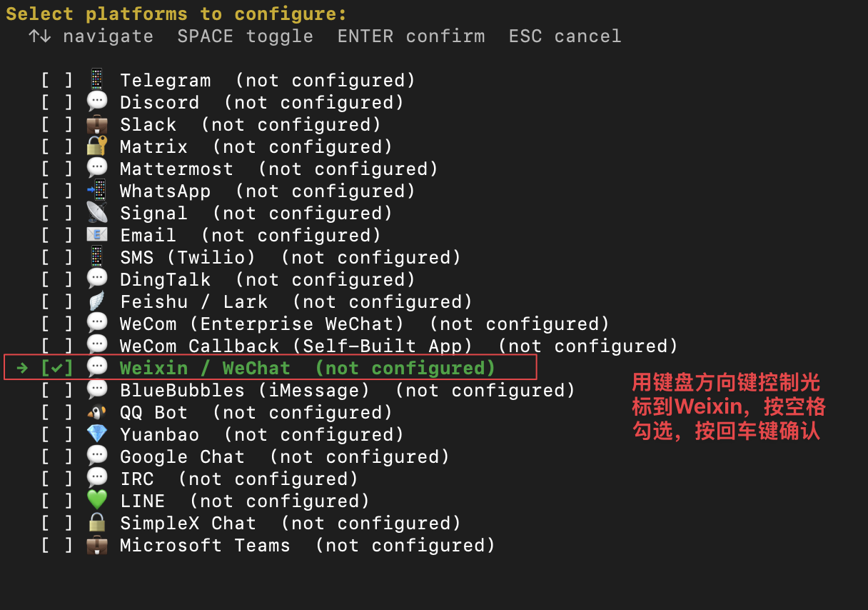868x610 pixels.
Task: Check the Microsoft Teams checkbox
Action: click(57, 545)
